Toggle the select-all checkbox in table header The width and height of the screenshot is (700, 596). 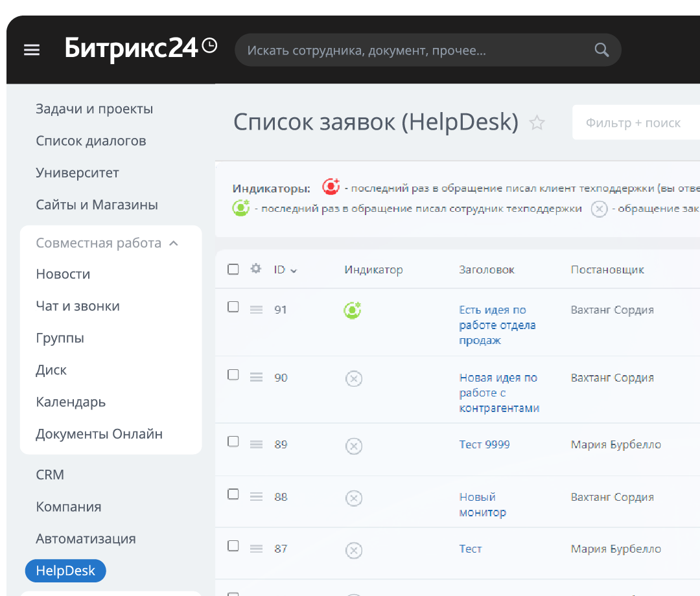(x=233, y=269)
